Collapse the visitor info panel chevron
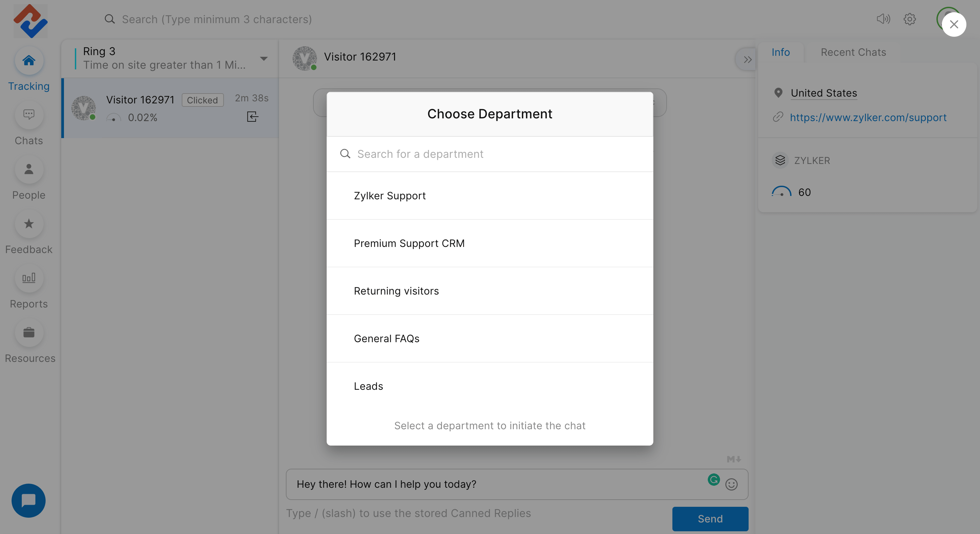This screenshot has height=534, width=980. point(747,60)
